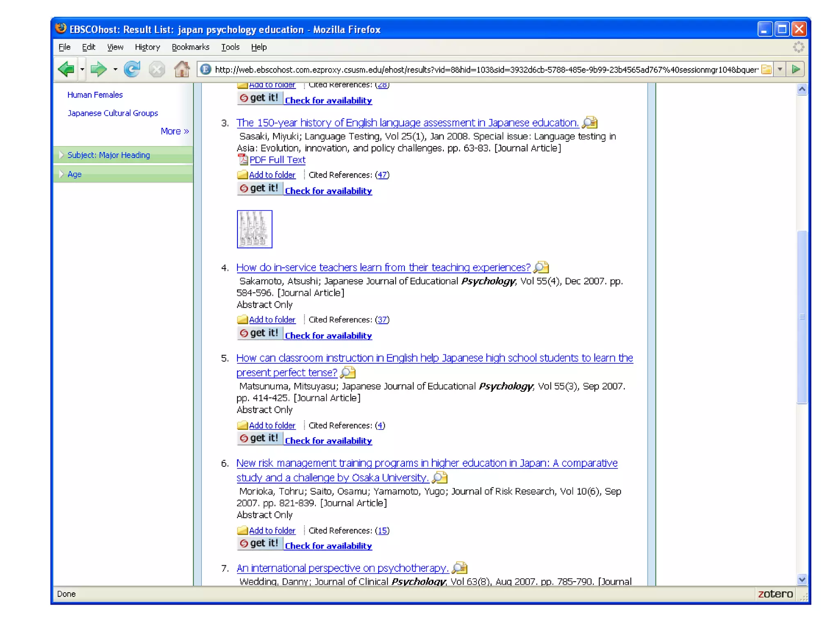Click the get it! button under result 4
The width and height of the screenshot is (840, 630).
click(x=260, y=333)
